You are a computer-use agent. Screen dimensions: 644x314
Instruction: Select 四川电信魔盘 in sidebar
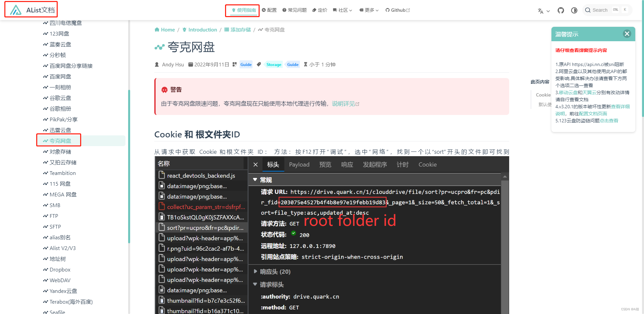[63, 23]
